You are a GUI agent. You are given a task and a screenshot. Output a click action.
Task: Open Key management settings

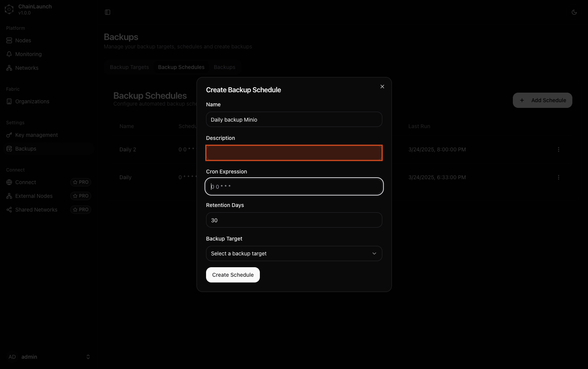36,135
